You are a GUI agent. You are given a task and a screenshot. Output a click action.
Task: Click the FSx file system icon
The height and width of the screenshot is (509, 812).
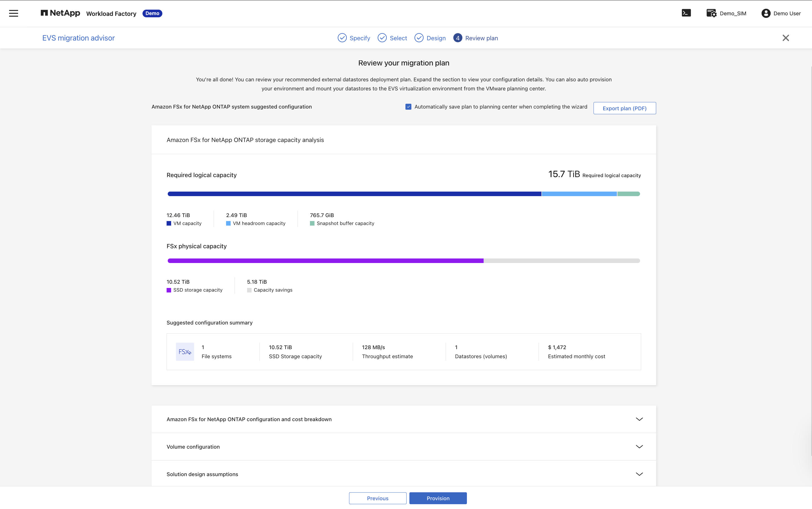coord(185,352)
